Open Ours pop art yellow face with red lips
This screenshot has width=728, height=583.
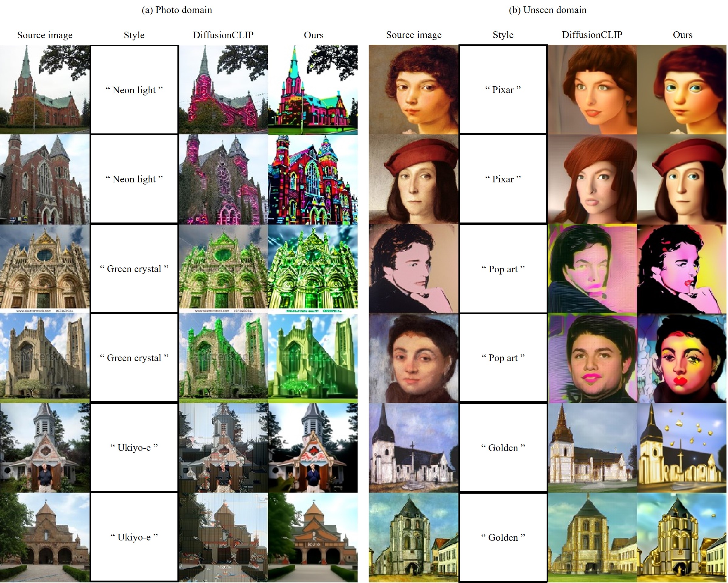(682, 358)
